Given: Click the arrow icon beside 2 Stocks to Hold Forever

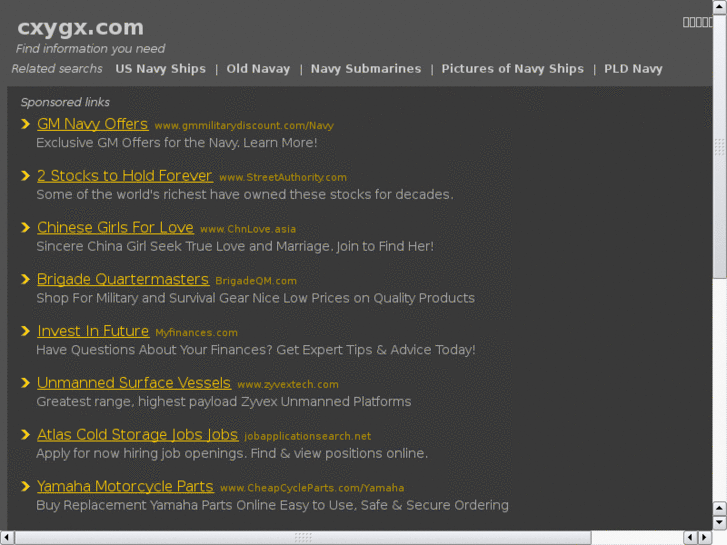Looking at the screenshot, I should pos(26,176).
